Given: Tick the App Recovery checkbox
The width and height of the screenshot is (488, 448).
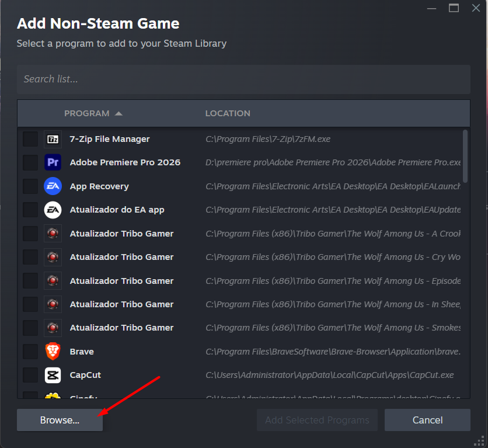Looking at the screenshot, I should (30, 186).
